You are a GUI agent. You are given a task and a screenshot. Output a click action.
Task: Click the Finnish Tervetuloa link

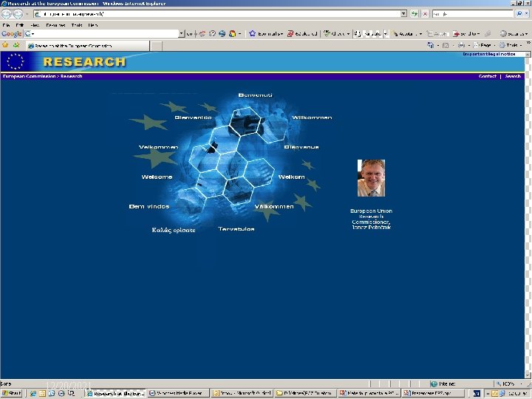pos(236,229)
